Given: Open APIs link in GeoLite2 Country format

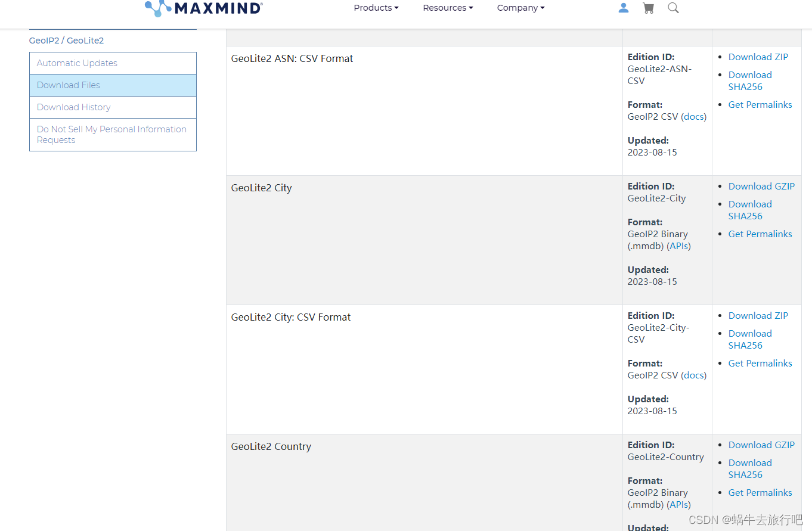Looking at the screenshot, I should pos(678,505).
